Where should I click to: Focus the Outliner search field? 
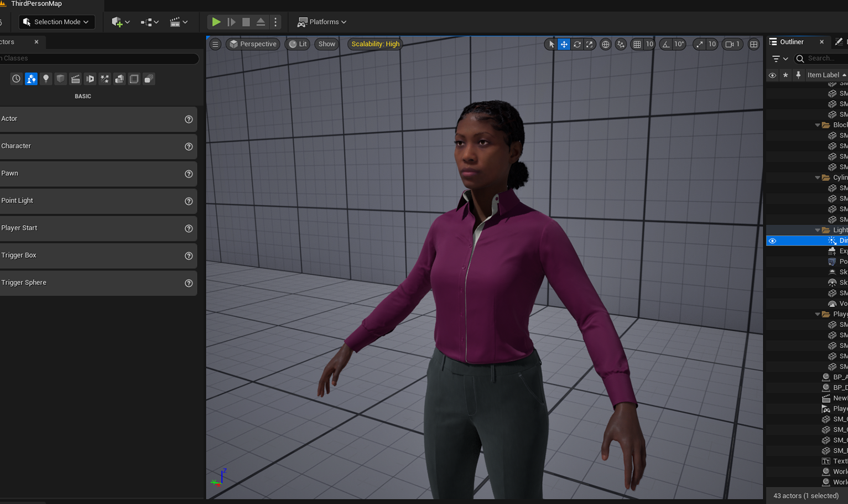click(x=821, y=59)
